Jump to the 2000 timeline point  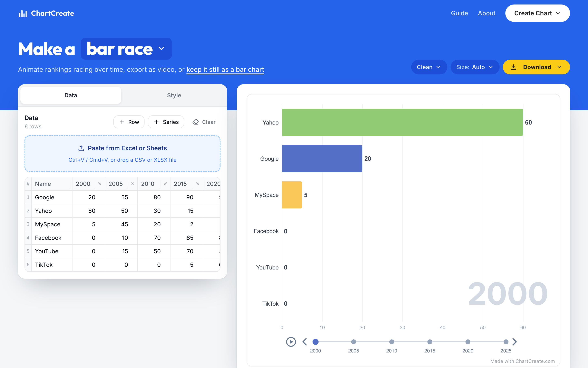tap(315, 342)
